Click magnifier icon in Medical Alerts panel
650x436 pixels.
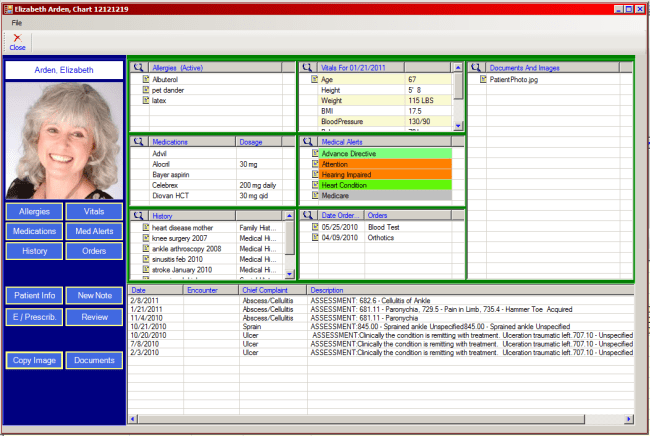tap(309, 142)
